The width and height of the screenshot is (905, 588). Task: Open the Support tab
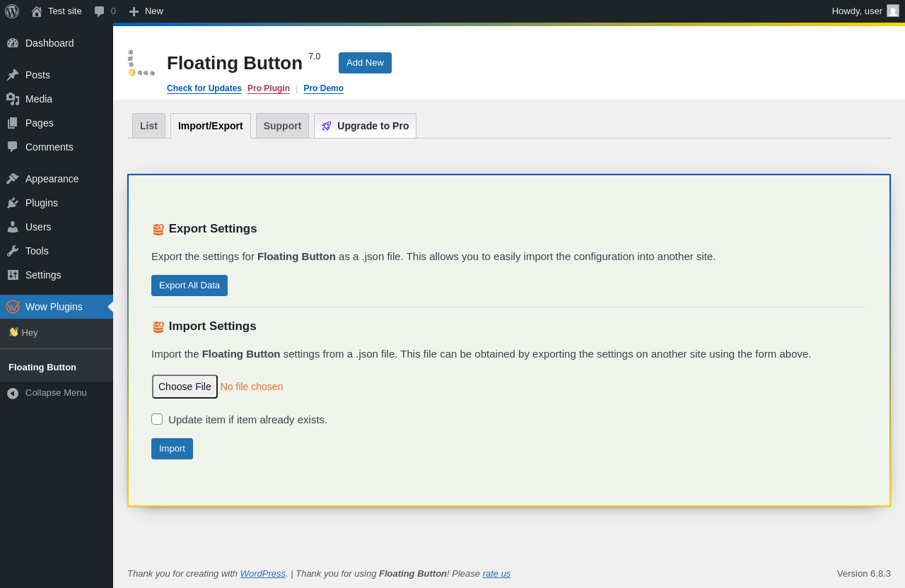tap(282, 126)
